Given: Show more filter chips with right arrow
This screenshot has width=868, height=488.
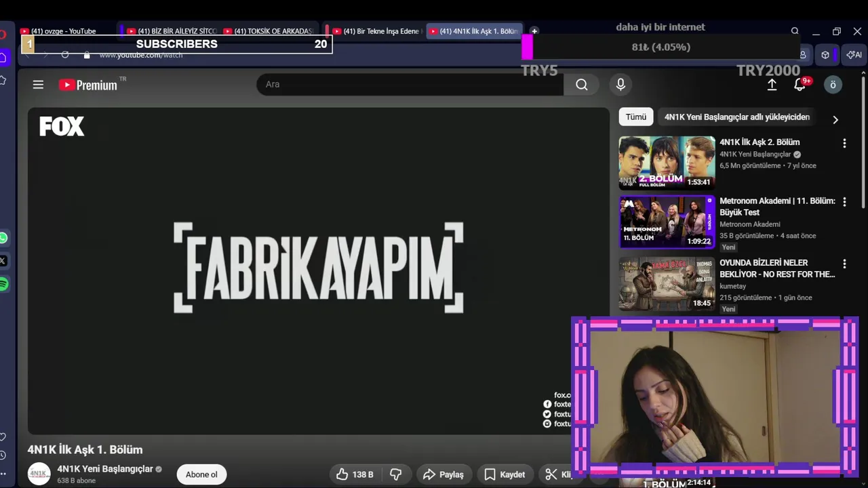Looking at the screenshot, I should pyautogui.click(x=835, y=119).
